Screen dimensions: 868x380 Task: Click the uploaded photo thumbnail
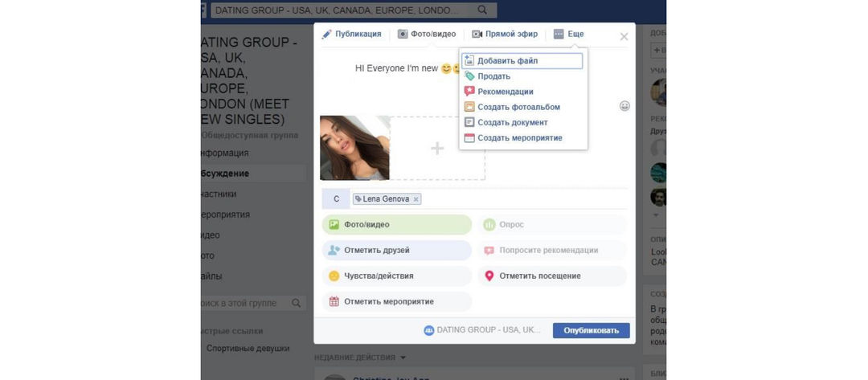pos(355,148)
